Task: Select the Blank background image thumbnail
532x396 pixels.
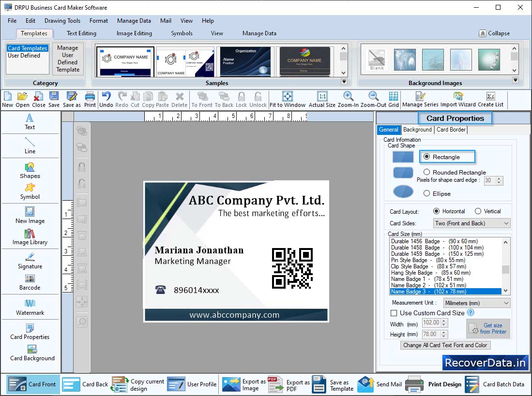Action: click(x=377, y=59)
